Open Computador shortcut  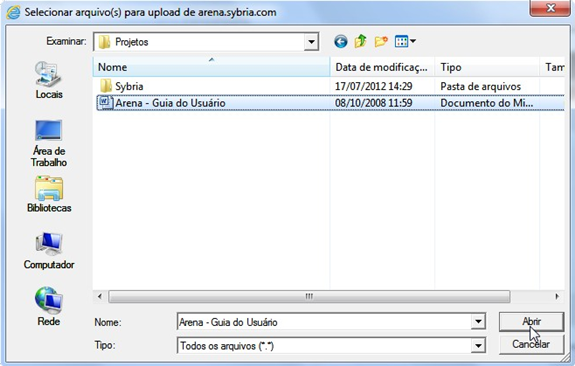tap(49, 251)
